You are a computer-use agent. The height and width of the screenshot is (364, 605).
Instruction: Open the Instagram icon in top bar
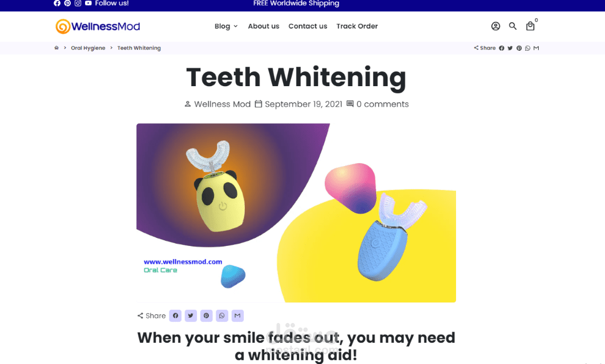pos(78,3)
